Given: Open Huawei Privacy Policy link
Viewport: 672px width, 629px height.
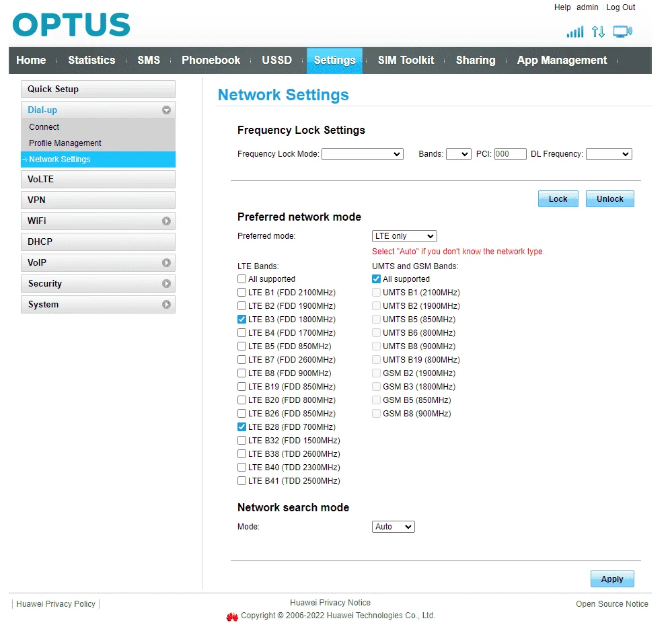Looking at the screenshot, I should coord(56,603).
